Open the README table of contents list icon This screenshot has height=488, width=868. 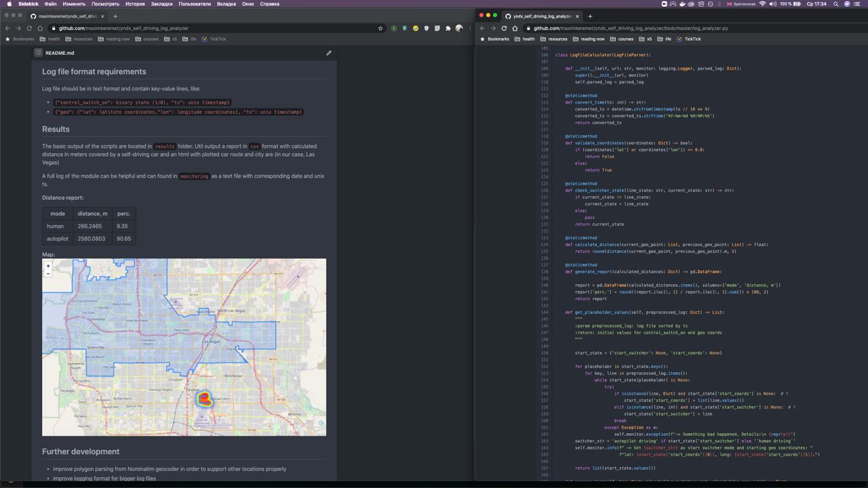coord(39,53)
